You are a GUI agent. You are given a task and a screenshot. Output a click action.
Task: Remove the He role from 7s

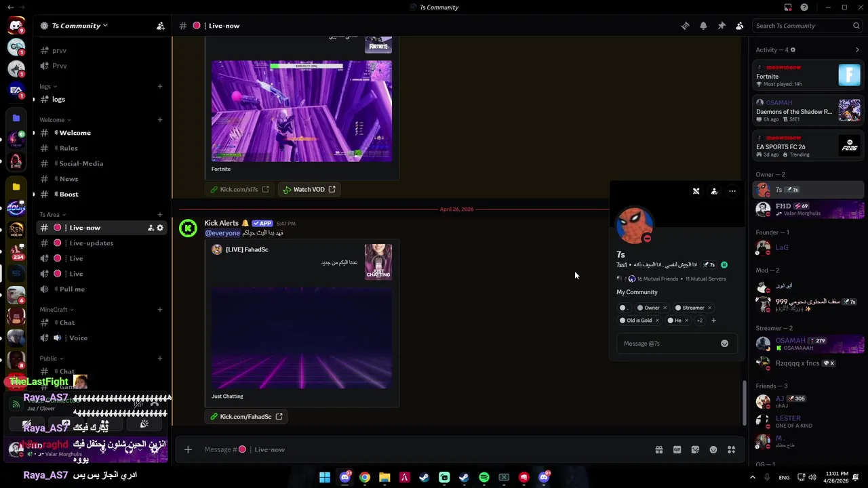pos(686,321)
